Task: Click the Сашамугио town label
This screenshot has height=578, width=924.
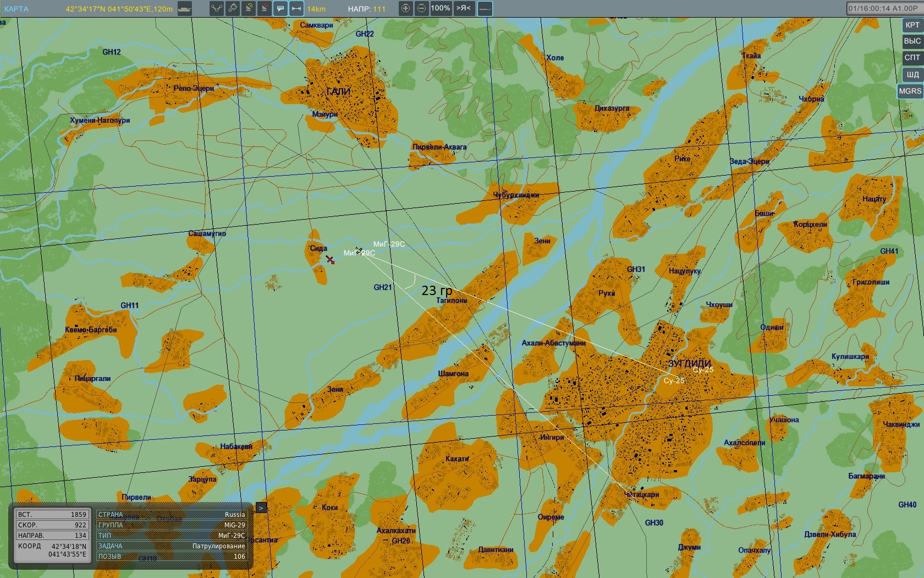Action: (x=207, y=233)
